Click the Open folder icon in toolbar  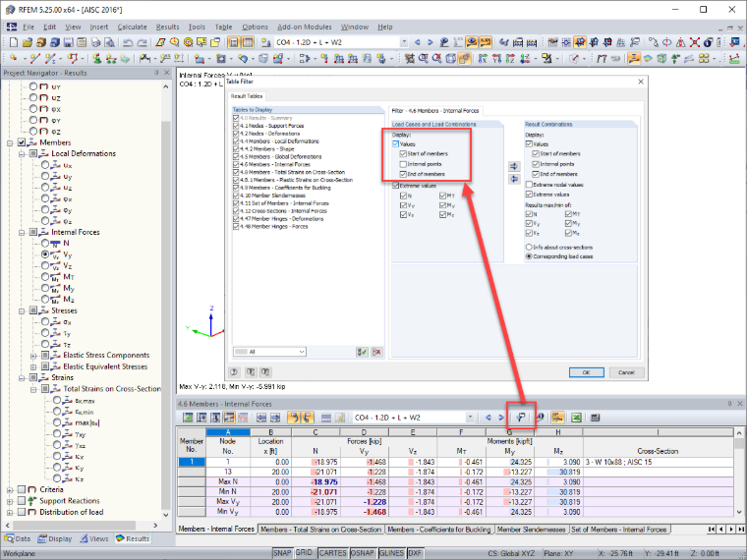pyautogui.click(x=28, y=42)
